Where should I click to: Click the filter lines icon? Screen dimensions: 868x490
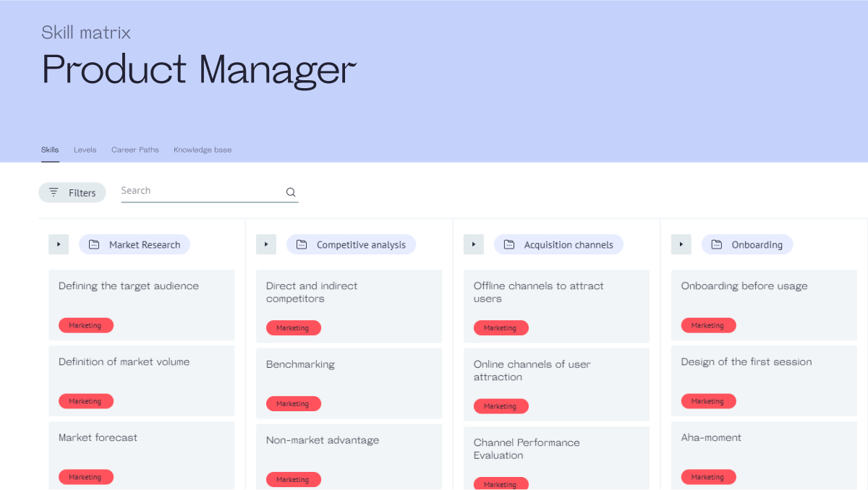(x=54, y=192)
